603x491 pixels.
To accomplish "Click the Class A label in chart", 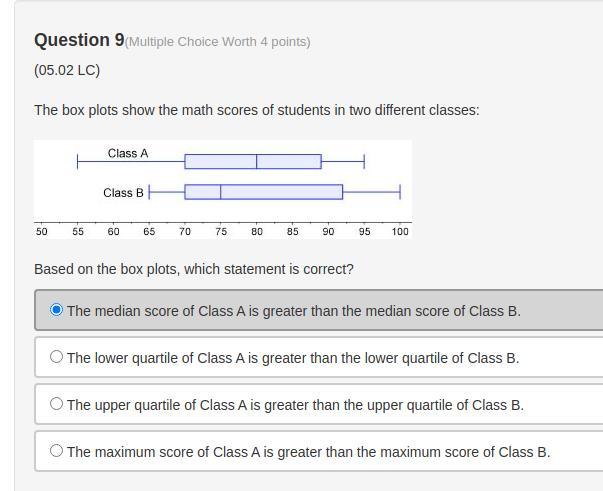I will coord(128,153).
